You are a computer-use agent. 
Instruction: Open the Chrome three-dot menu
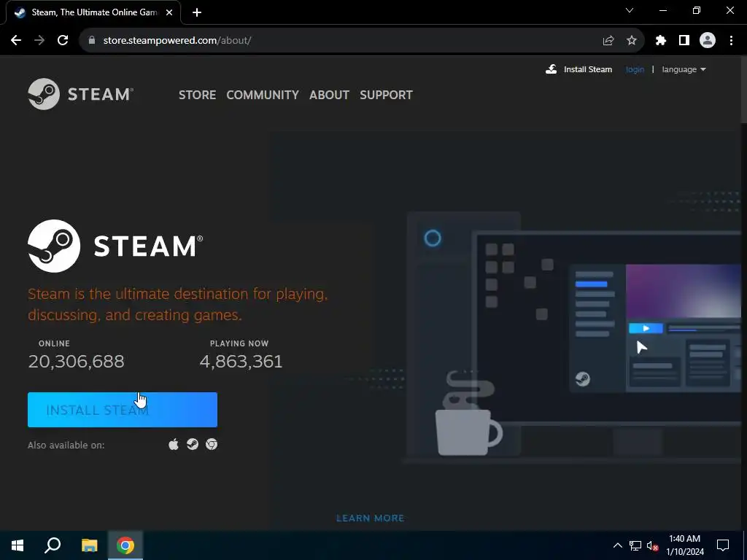(731, 41)
